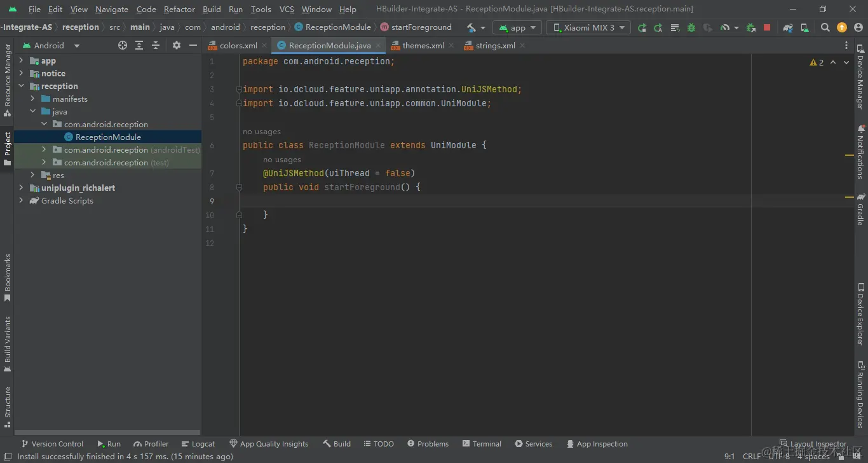Screen dimensions: 868x463
Task: Expand the notice module node
Action: pyautogui.click(x=21, y=73)
